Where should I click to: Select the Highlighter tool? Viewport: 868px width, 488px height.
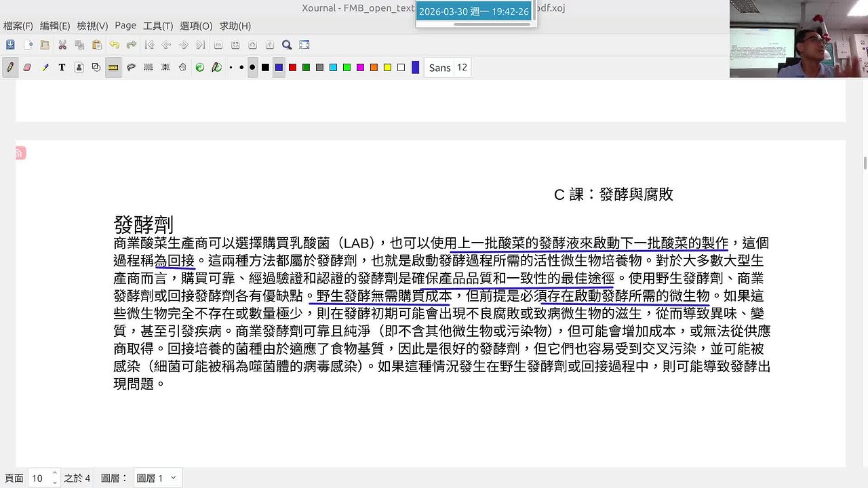coord(45,67)
